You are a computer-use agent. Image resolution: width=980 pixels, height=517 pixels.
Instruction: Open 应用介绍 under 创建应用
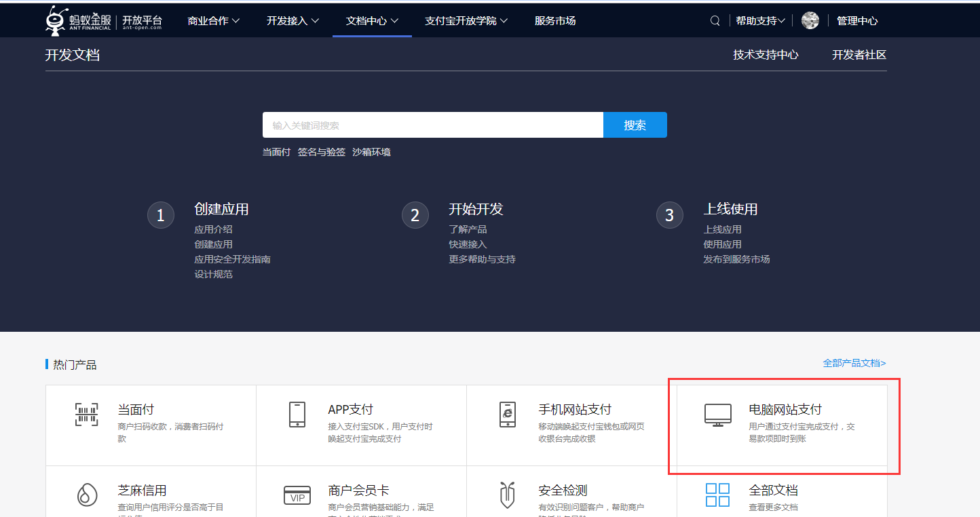pos(213,229)
